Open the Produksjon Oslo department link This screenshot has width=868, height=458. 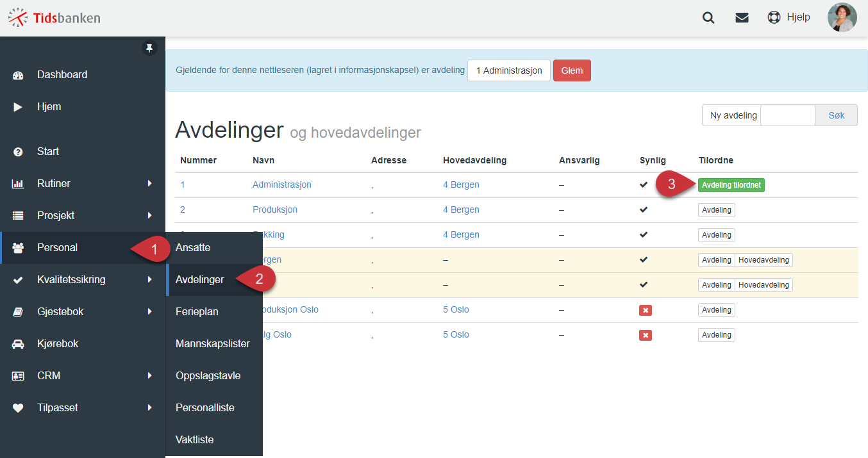point(290,309)
